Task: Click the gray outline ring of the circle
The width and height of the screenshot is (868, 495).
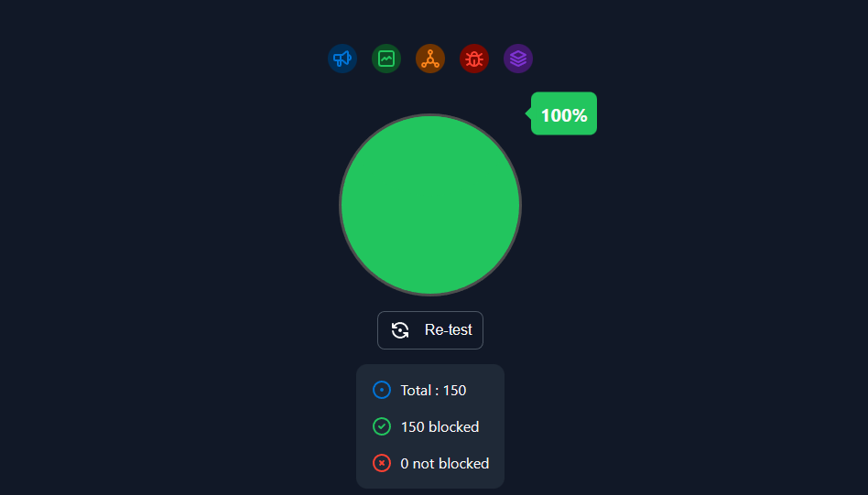Action: (341, 205)
